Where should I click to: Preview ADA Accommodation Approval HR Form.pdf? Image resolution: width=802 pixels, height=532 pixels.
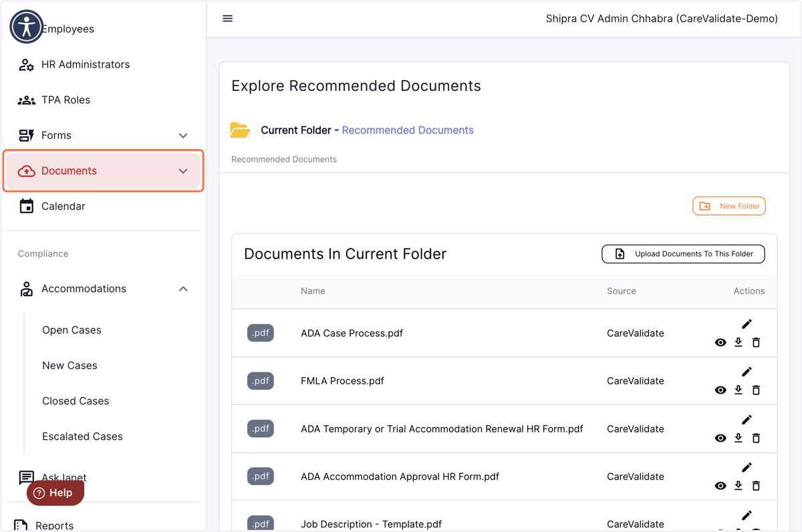point(720,486)
